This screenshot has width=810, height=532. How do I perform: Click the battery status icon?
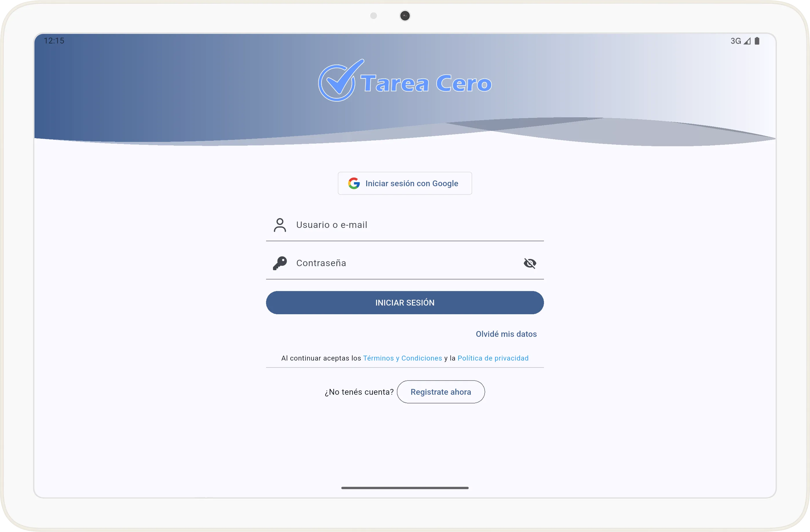[757, 41]
